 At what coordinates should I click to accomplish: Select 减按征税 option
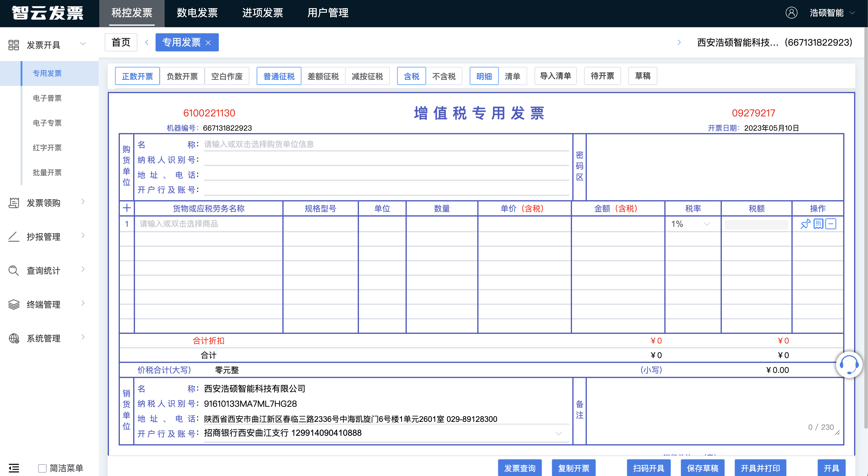[x=367, y=76]
